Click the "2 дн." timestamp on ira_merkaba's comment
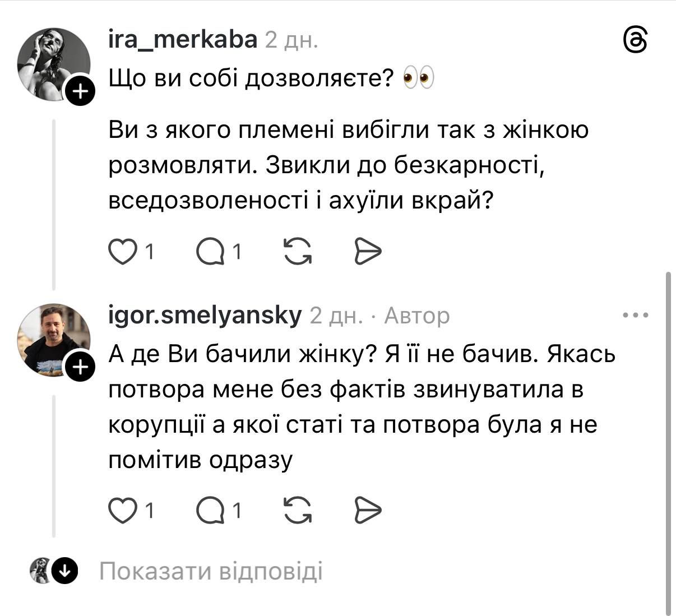Image resolution: width=676 pixels, height=616 pixels. pyautogui.click(x=291, y=40)
